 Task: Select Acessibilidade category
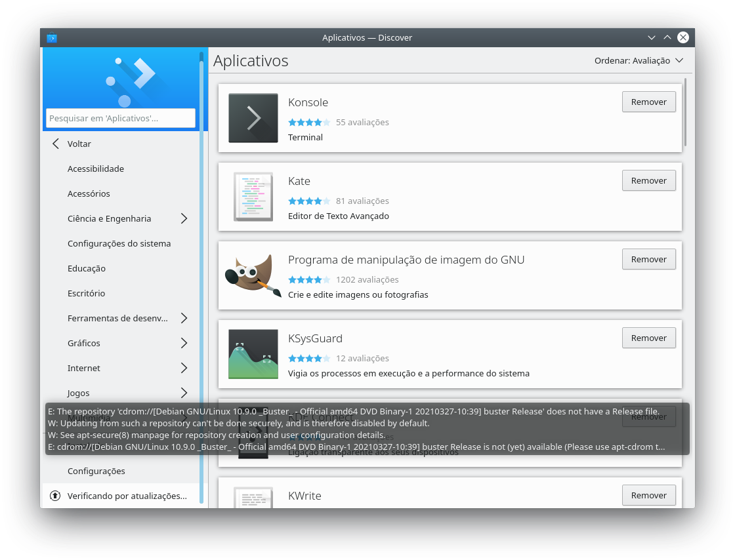click(96, 169)
